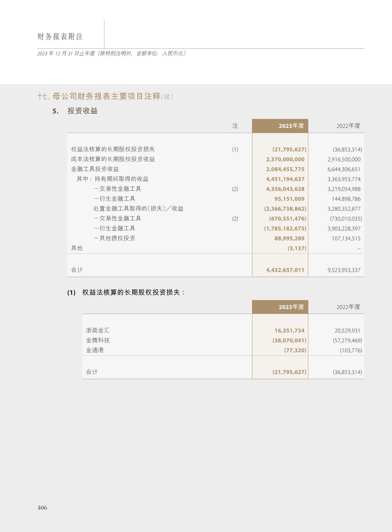Click the 其他债权投资 row label
Viewport: 392px width, 532px height.
(117, 238)
